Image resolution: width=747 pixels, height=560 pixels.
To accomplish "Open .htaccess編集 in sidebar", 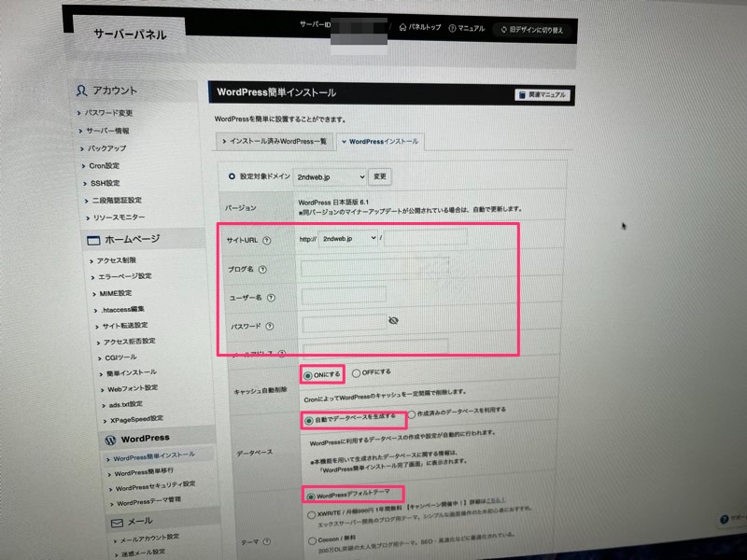I will click(x=123, y=310).
